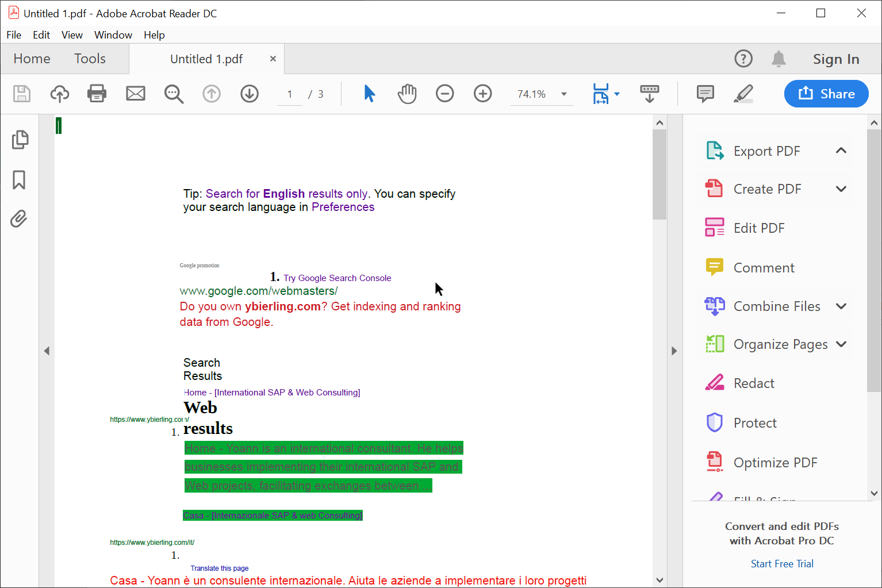Viewport: 882px width, 588px height.
Task: Click Translate this page link
Action: (220, 568)
